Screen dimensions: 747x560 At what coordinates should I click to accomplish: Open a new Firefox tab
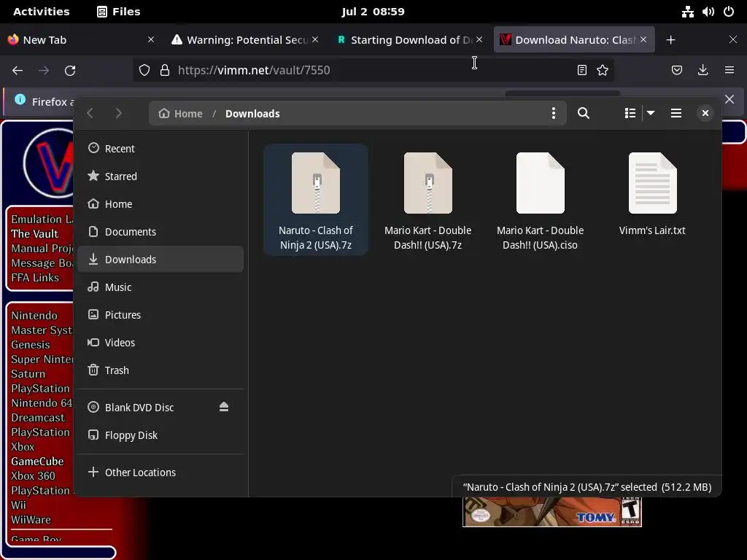(671, 40)
